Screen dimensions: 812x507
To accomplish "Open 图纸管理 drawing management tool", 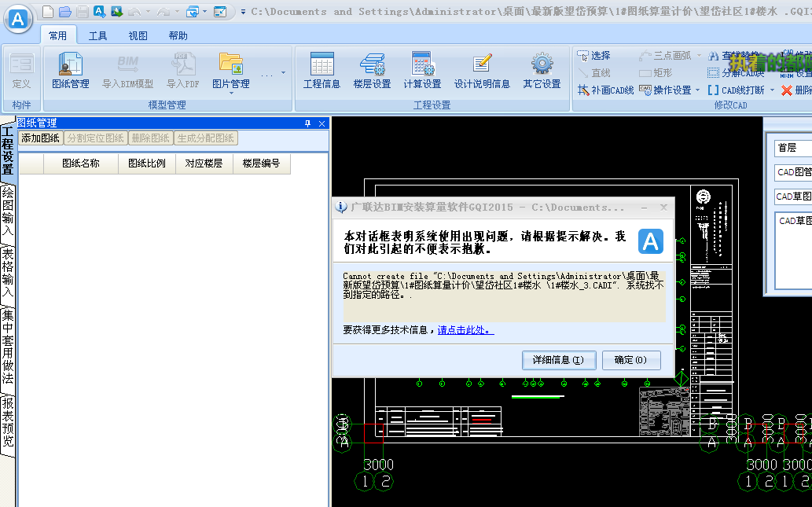I will 71,71.
